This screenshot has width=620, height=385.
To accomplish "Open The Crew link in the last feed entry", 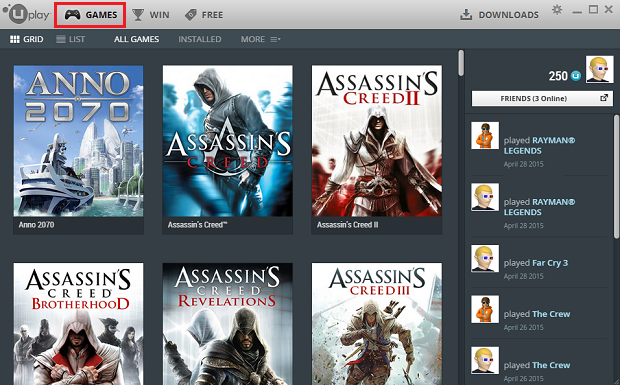I will coord(551,365).
